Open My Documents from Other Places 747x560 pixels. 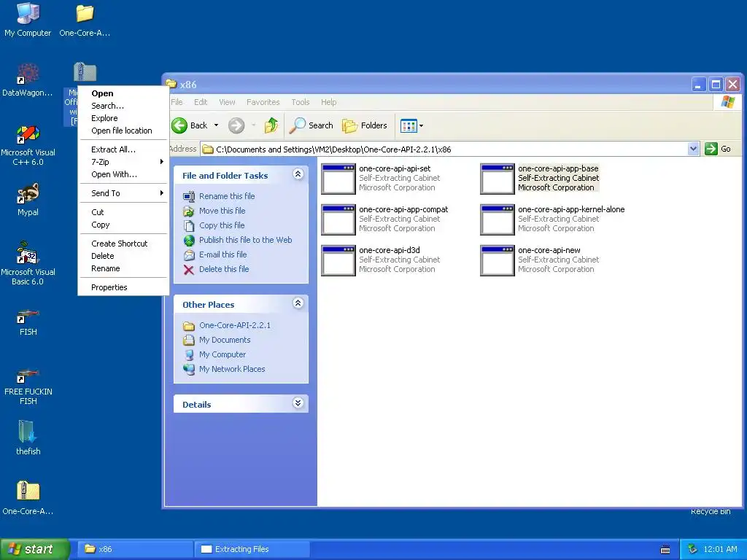click(225, 340)
